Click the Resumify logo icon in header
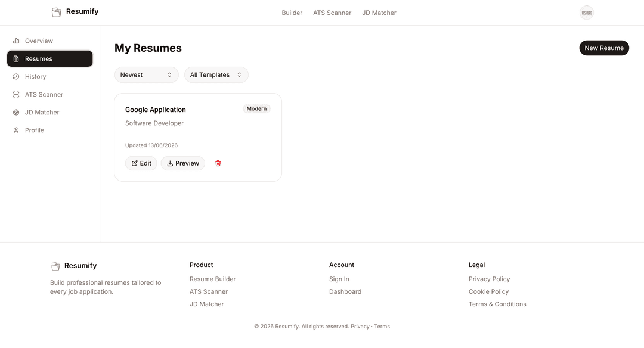The image size is (644, 348). click(57, 13)
